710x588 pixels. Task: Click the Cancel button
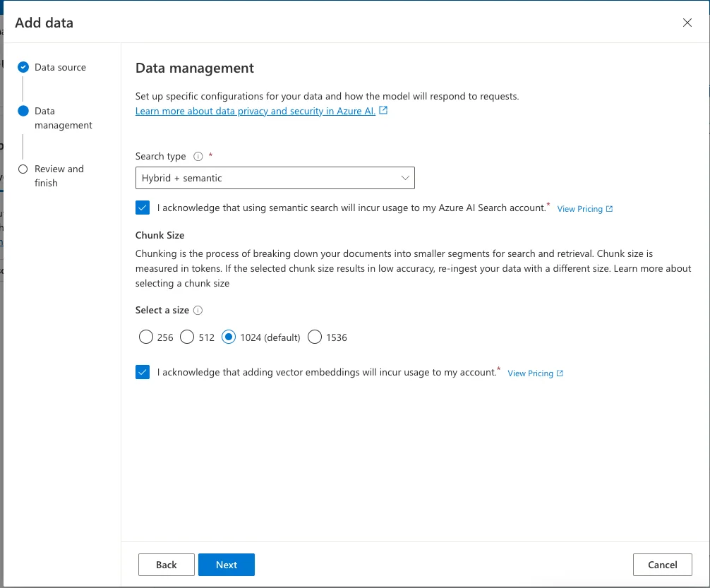point(663,565)
